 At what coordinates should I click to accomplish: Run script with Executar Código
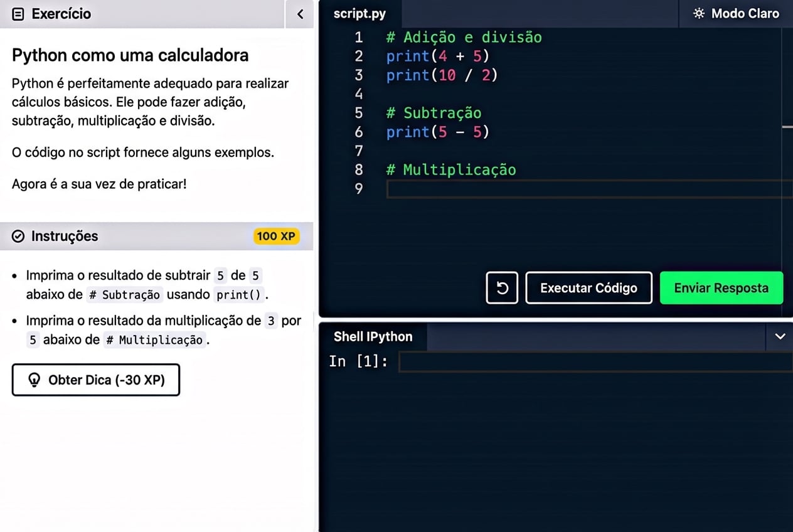(x=588, y=288)
